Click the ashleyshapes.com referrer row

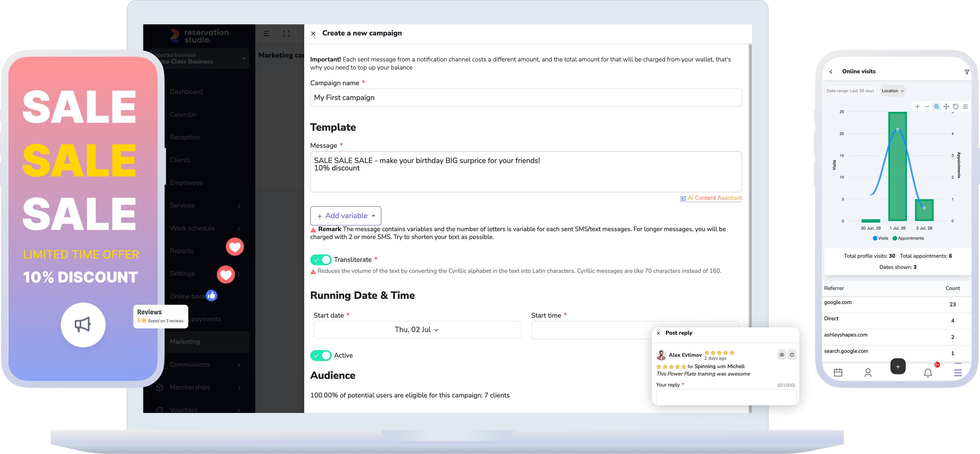pos(897,337)
